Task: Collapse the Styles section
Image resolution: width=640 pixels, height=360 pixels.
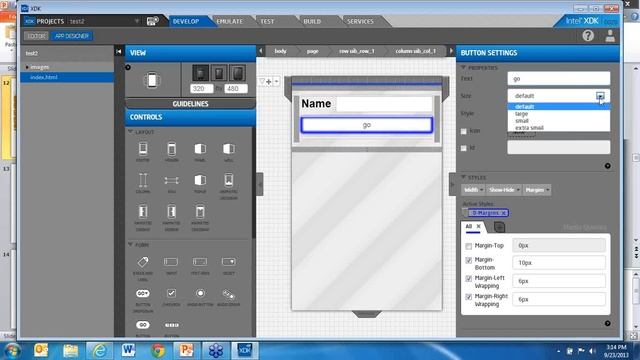Action: [463, 177]
